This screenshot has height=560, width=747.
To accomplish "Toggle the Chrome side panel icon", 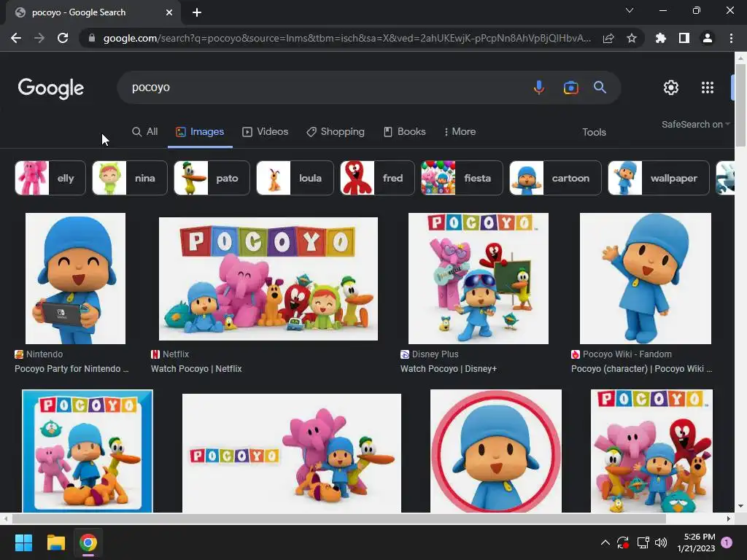I will click(x=684, y=38).
